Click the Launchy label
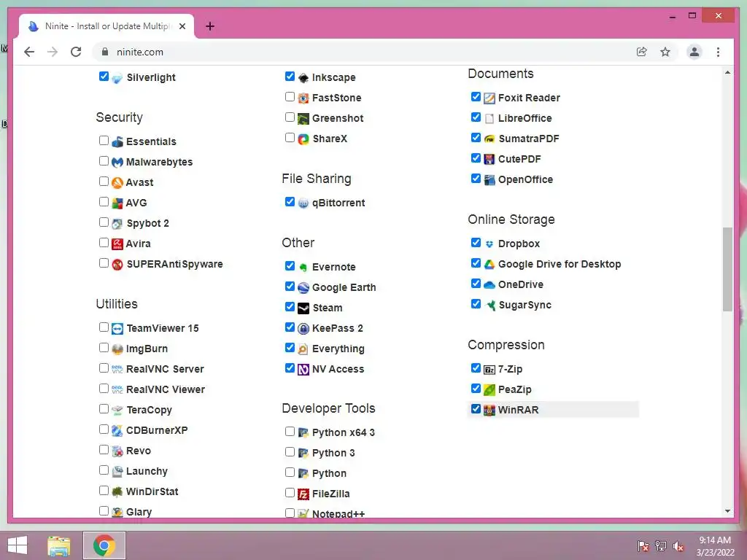747x560 pixels. pyautogui.click(x=147, y=472)
